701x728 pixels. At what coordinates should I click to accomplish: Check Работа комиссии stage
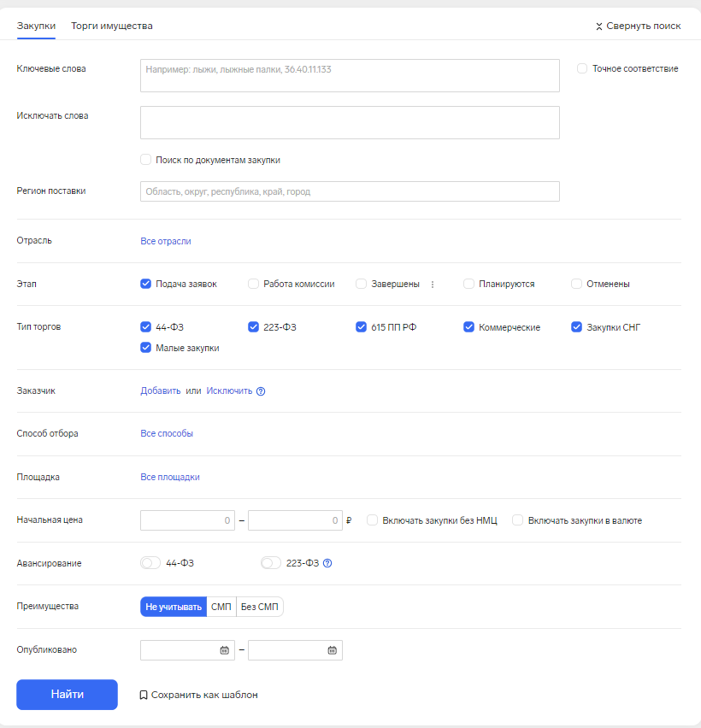click(253, 284)
